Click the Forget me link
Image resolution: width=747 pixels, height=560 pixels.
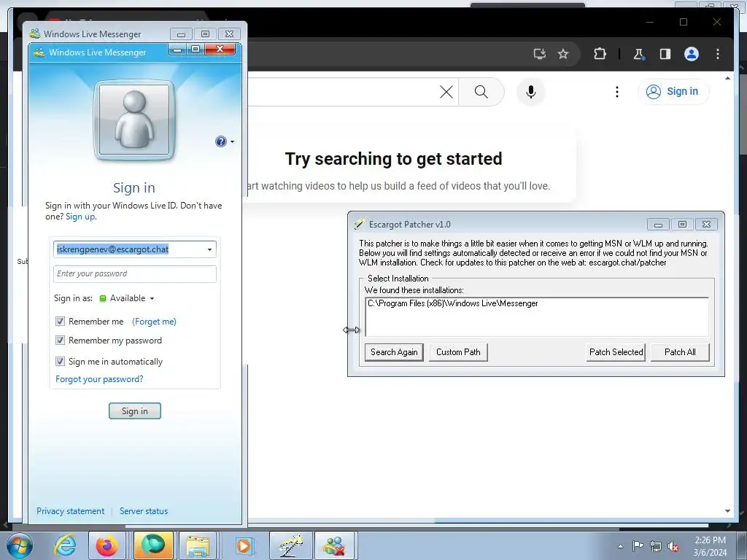point(154,322)
